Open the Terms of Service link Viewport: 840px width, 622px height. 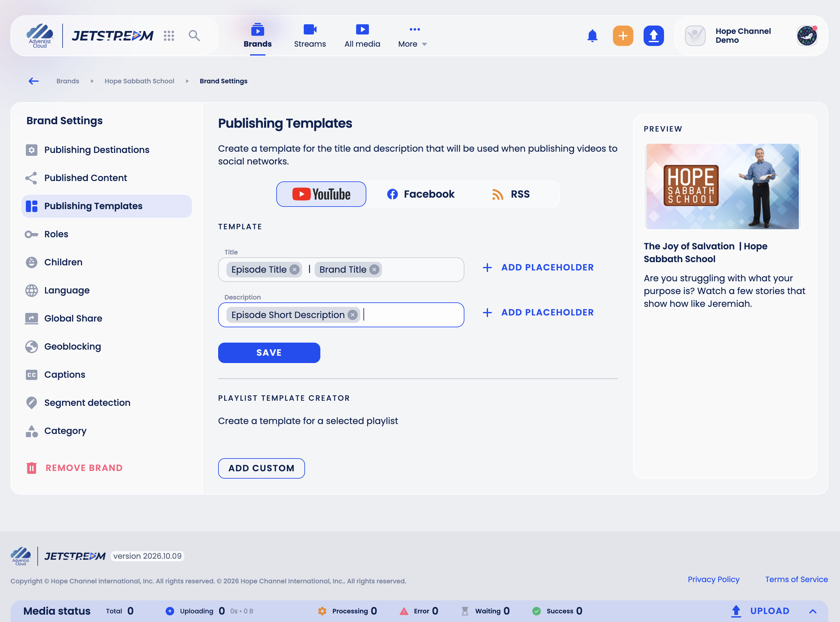796,580
